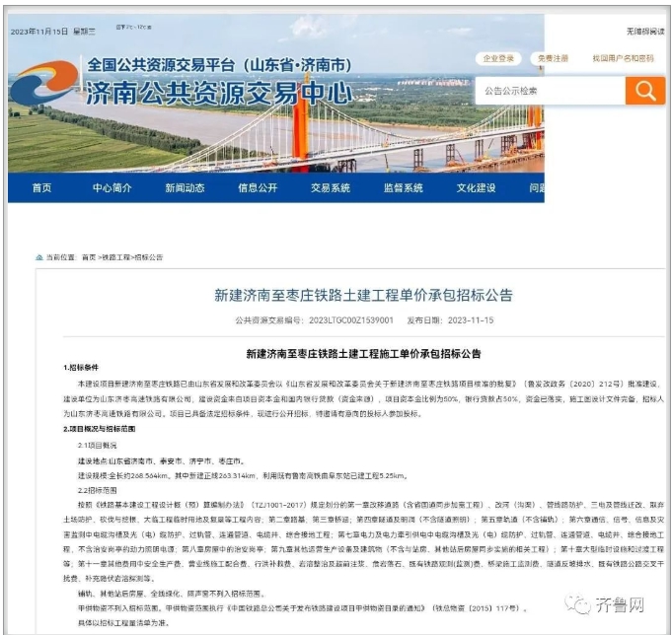
Task: Click the blue 新建济南至枣庄铁路 announcement title
Action: point(363,296)
